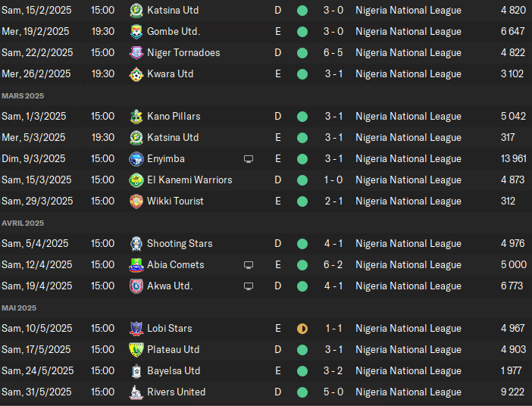Viewport: 532px width, 406px height.
Task: Open the Enyimba club logo
Action: [136, 159]
